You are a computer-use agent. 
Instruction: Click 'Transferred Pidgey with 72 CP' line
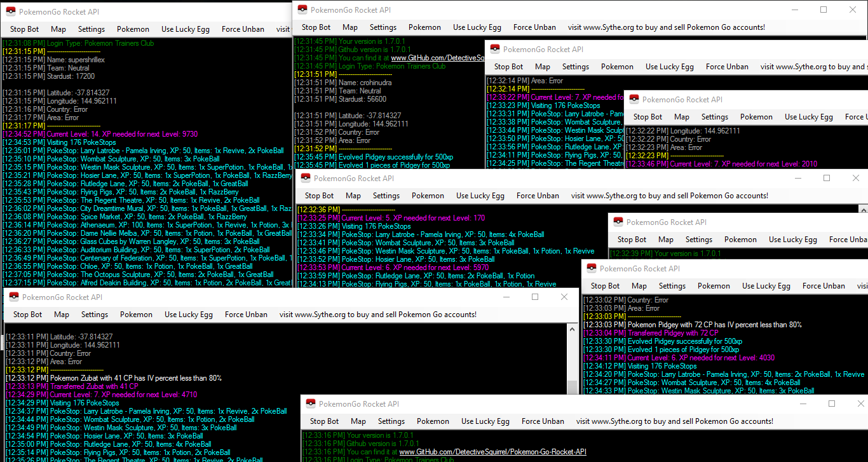click(651, 333)
